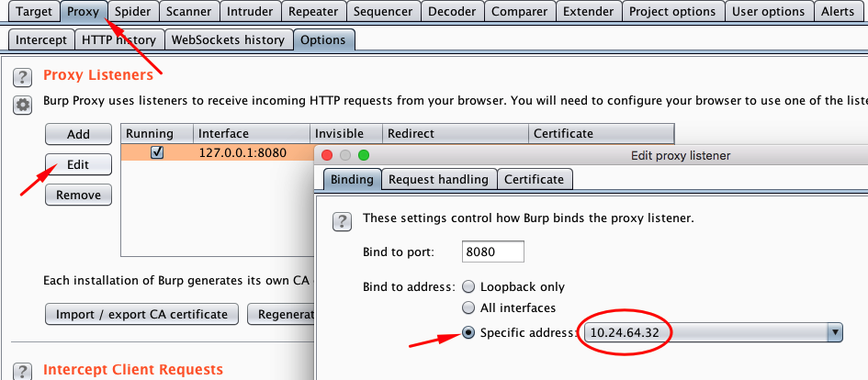The height and width of the screenshot is (380, 868).
Task: Open Alerts tab
Action: (838, 11)
